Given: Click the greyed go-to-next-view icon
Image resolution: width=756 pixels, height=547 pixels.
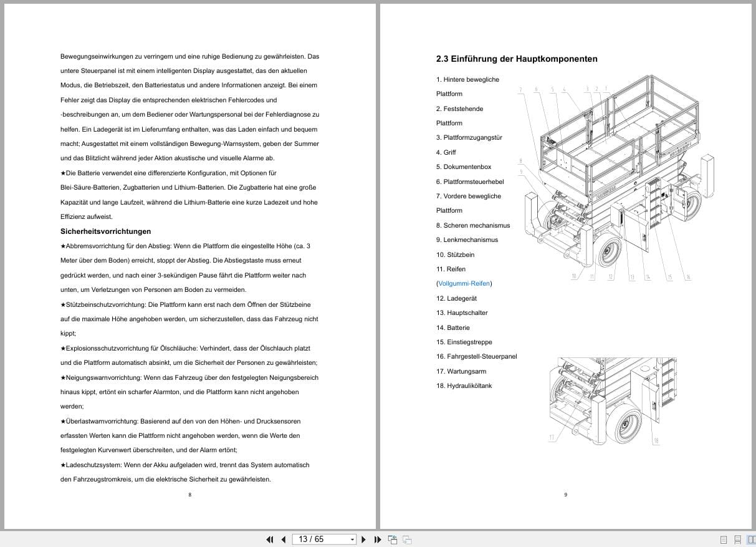Looking at the screenshot, I should coord(407,540).
